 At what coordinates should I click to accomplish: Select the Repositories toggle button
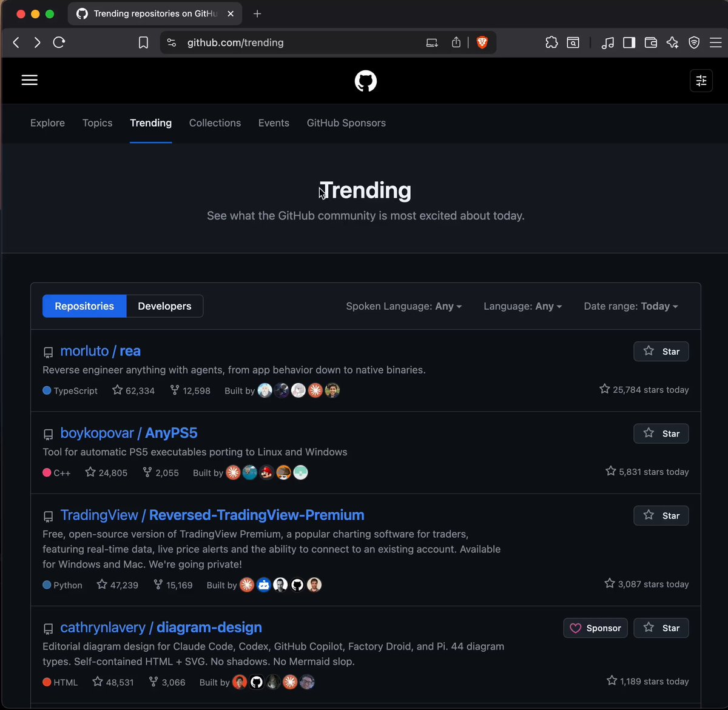pyautogui.click(x=84, y=306)
